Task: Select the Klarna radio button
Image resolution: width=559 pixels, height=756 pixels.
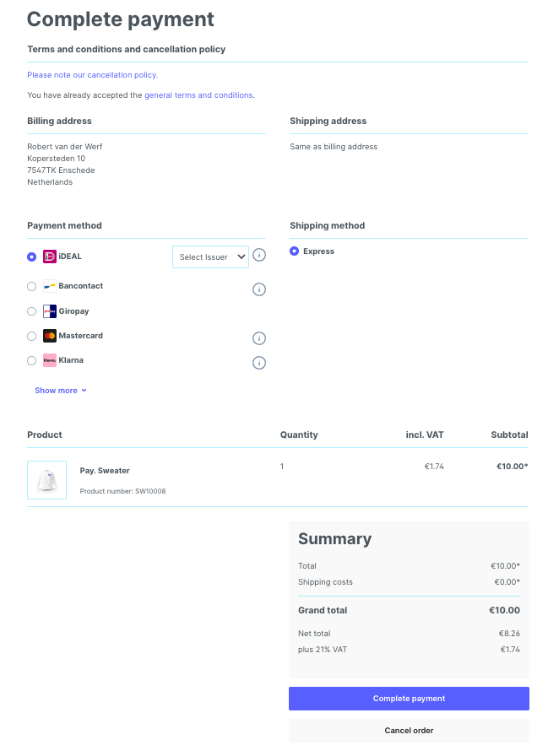Action: click(x=32, y=360)
